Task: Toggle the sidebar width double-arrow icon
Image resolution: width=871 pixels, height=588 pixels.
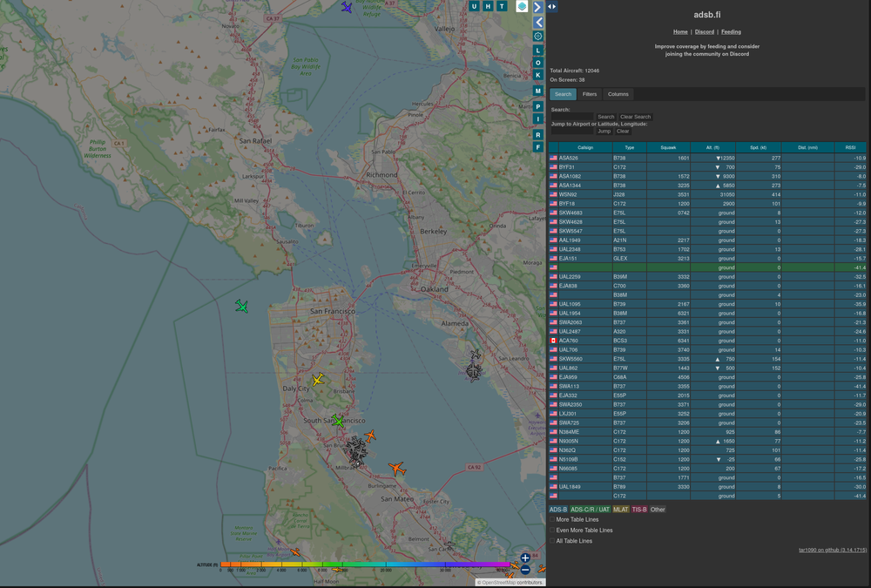Action: (552, 6)
